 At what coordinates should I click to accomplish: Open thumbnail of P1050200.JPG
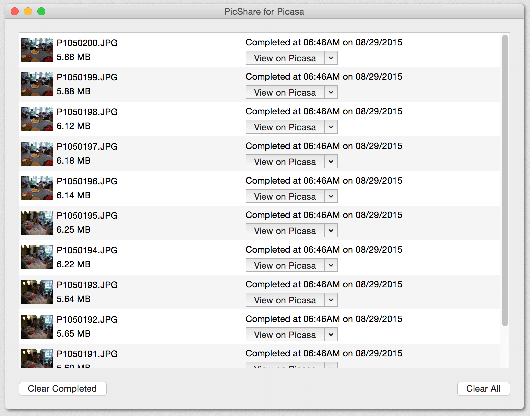(37, 50)
